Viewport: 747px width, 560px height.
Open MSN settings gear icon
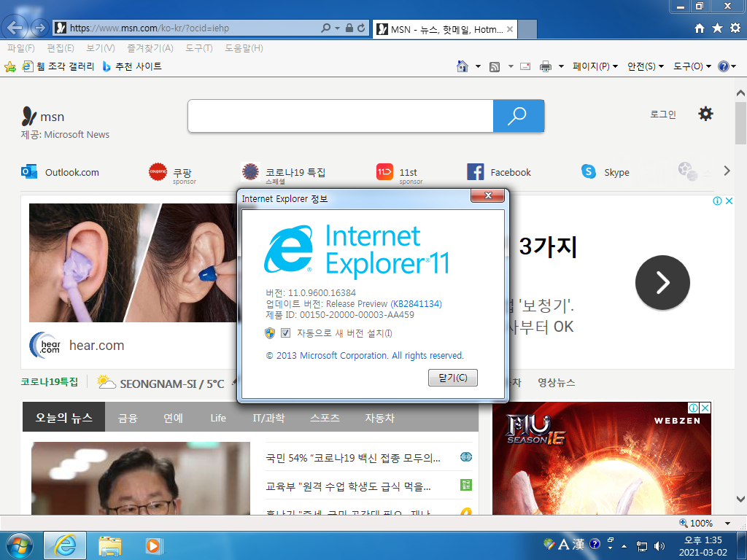pyautogui.click(x=705, y=114)
